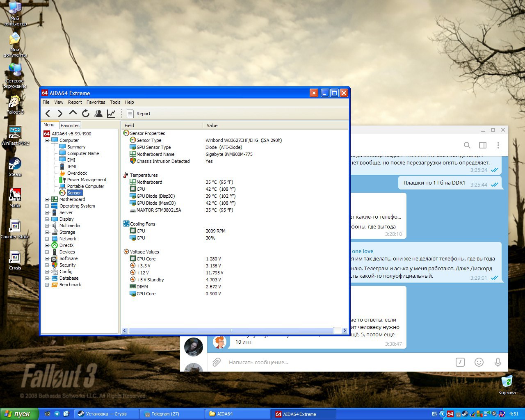Image resolution: width=525 pixels, height=420 pixels.
Task: Go up one level in AIDA64 toolbar
Action: (73, 113)
